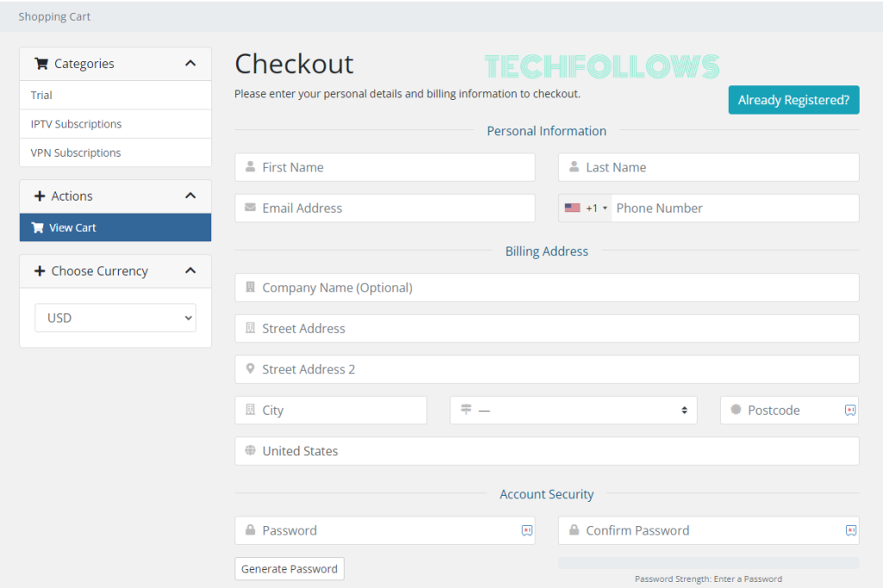Click the building icon in Company Name field

point(251,287)
